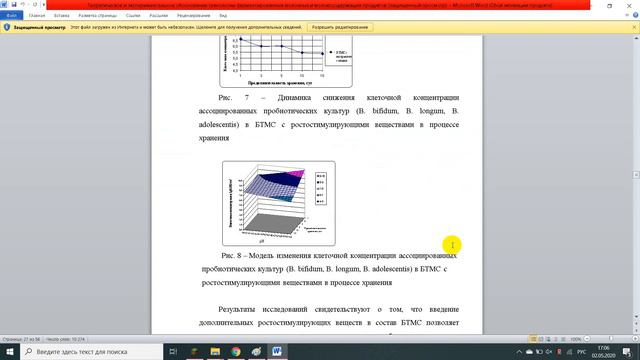Screen dimensions: 640x360
Task: Click the vertical scrollbar down arrow
Action: (x=636, y=317)
